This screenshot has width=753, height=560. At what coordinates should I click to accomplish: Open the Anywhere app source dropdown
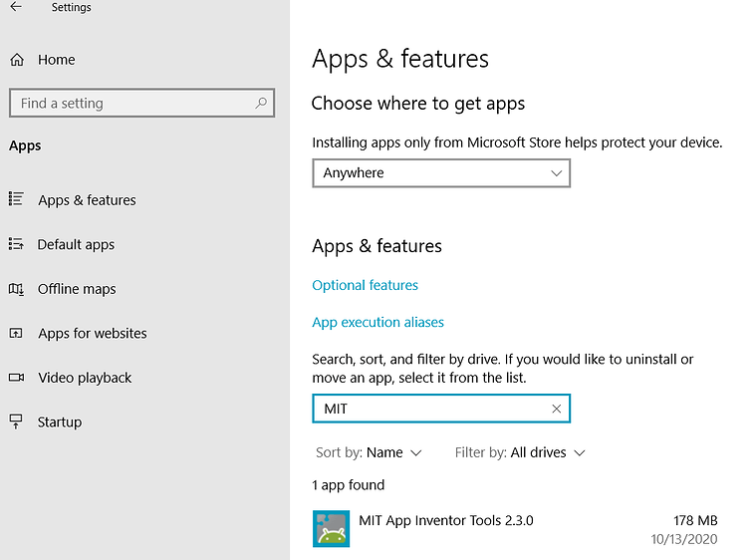(441, 173)
